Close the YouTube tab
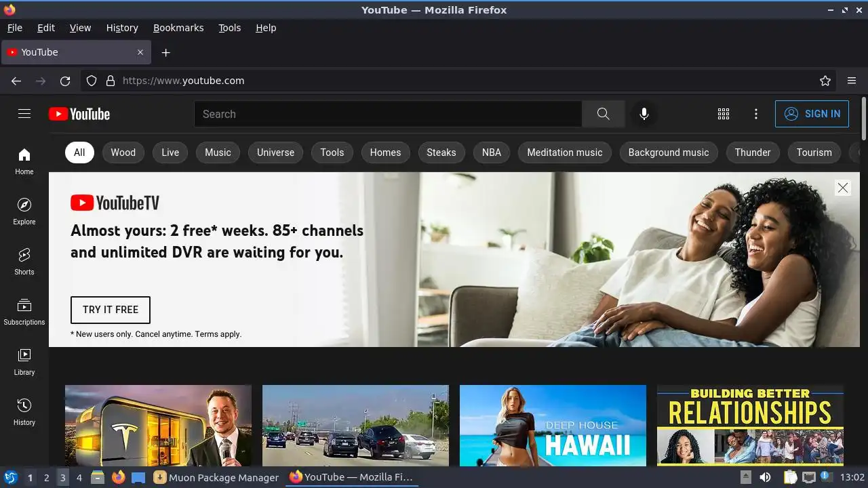The width and height of the screenshot is (868, 488). (140, 52)
